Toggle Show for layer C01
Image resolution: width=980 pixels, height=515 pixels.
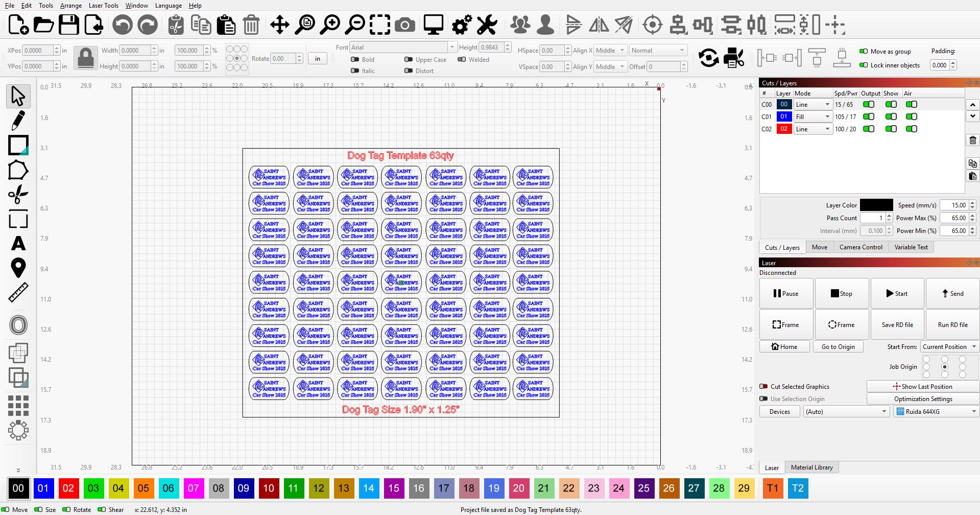point(891,116)
